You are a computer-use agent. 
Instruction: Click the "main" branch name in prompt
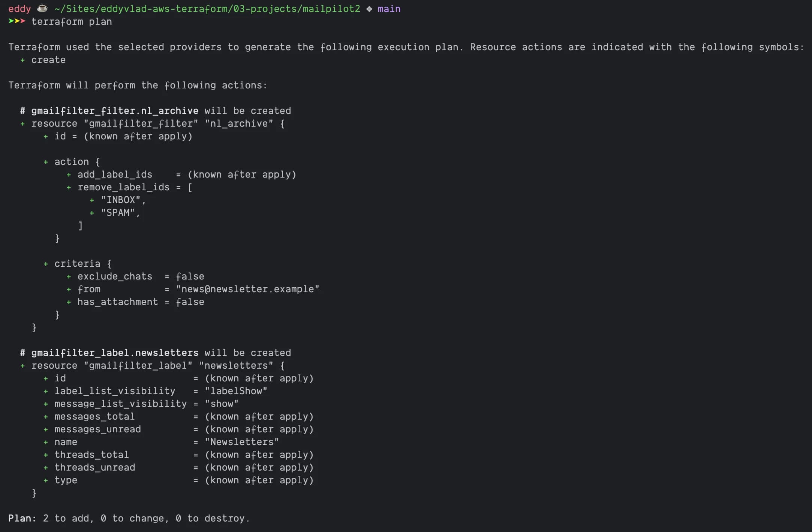coord(389,9)
